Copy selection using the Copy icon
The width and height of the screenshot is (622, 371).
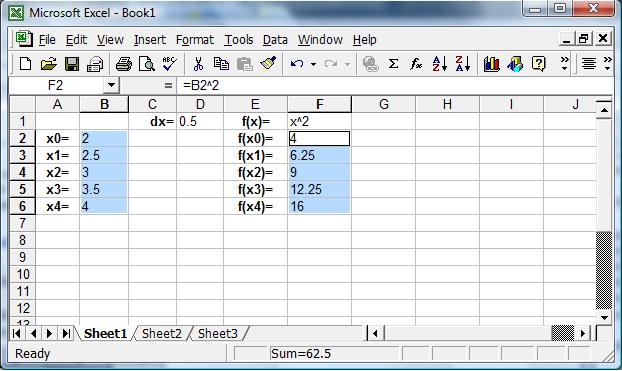(x=221, y=63)
